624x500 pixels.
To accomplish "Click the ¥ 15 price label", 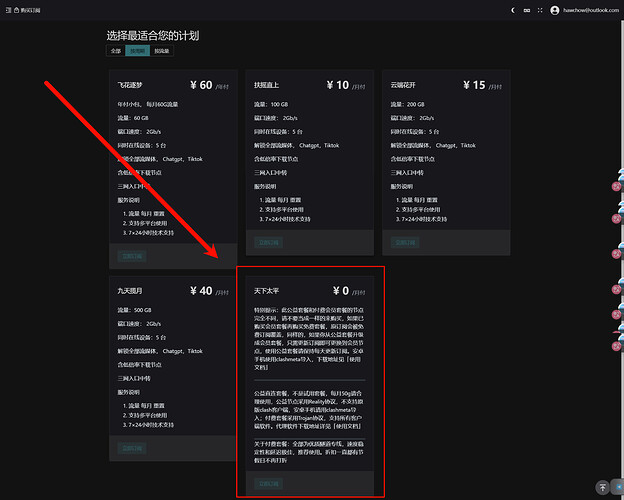I will (x=474, y=85).
